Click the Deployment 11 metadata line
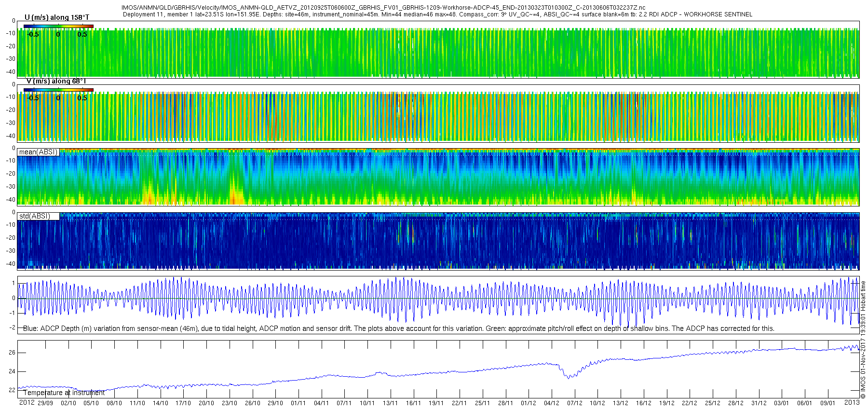This screenshot has height=410, width=868. (x=437, y=14)
